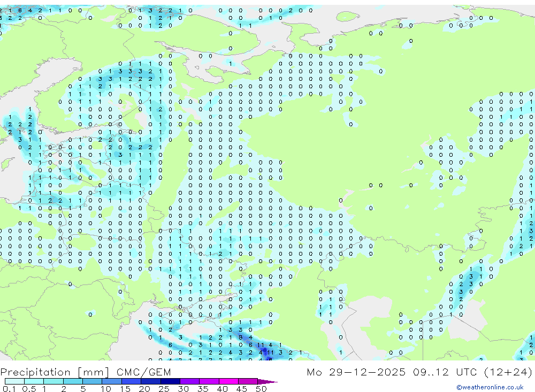The width and height of the screenshot is (535, 392).
Task: Select the 20–25 mm legend color box
Action: pos(151,381)
